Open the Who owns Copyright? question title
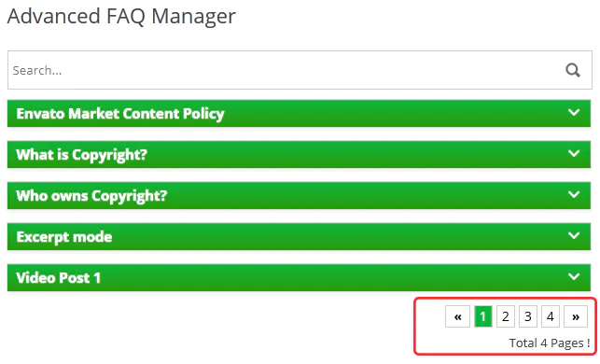This screenshot has width=600, height=364. (91, 196)
